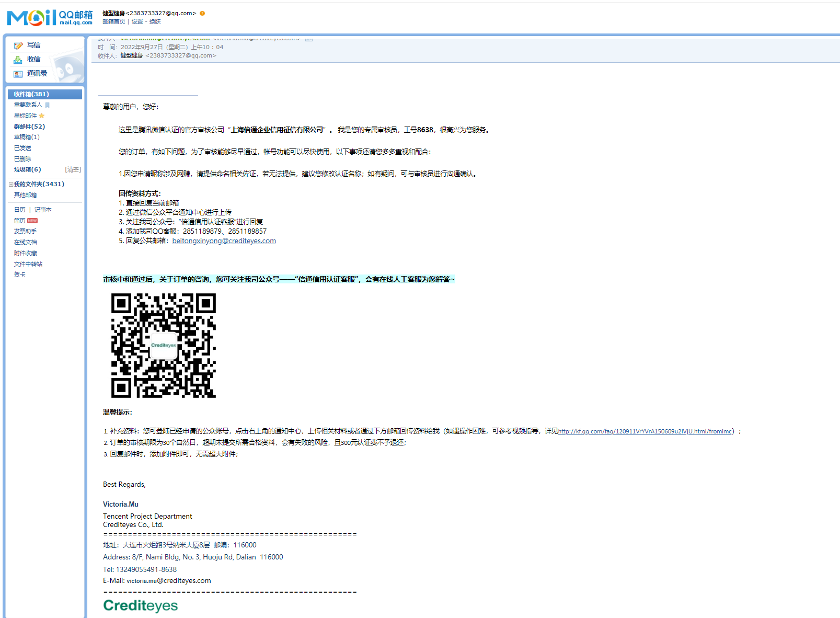Click the contact card icon after sender address

tap(309, 39)
